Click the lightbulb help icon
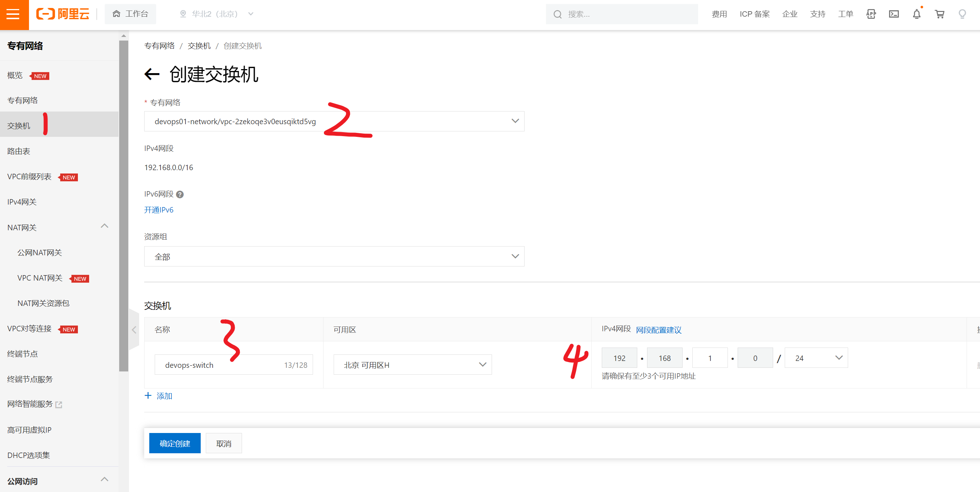The height and width of the screenshot is (492, 980). click(962, 14)
